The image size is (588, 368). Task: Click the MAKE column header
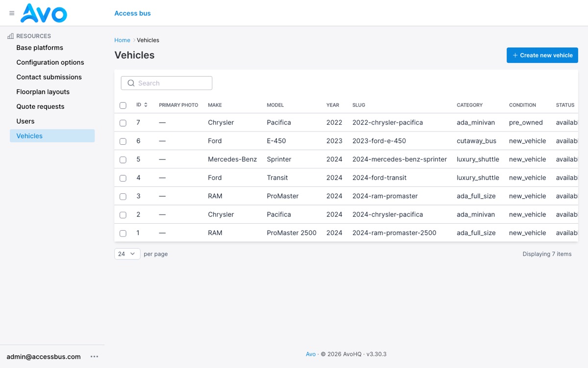[215, 105]
